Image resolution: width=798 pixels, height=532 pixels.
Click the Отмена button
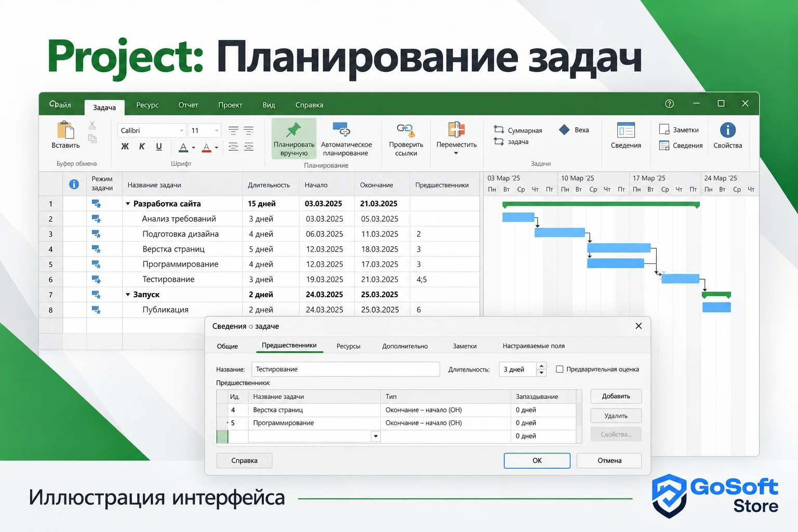(609, 461)
